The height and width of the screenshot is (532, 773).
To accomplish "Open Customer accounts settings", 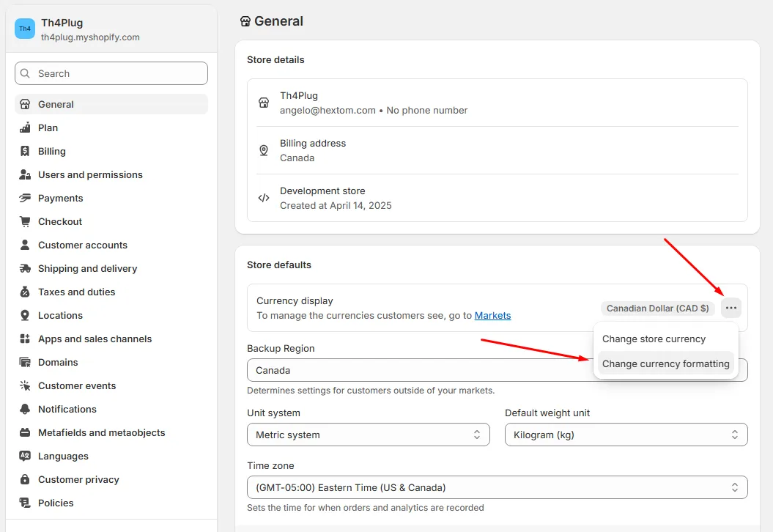I will point(111,245).
